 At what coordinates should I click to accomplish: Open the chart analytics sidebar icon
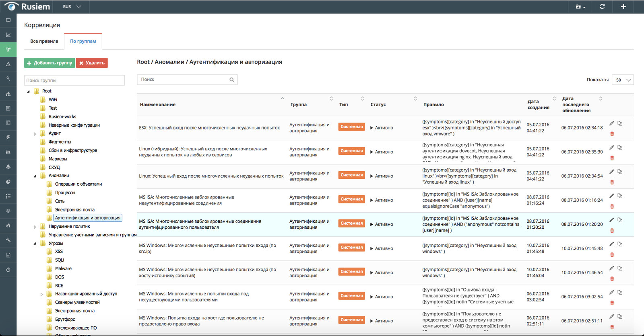tap(8, 35)
